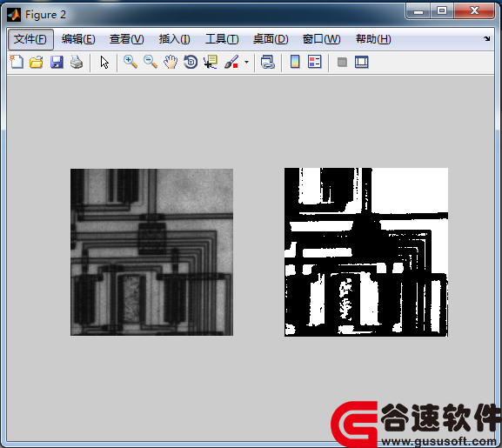Click the binarized image on the right
Image resolution: width=502 pixels, height=448 pixels.
[x=366, y=252]
